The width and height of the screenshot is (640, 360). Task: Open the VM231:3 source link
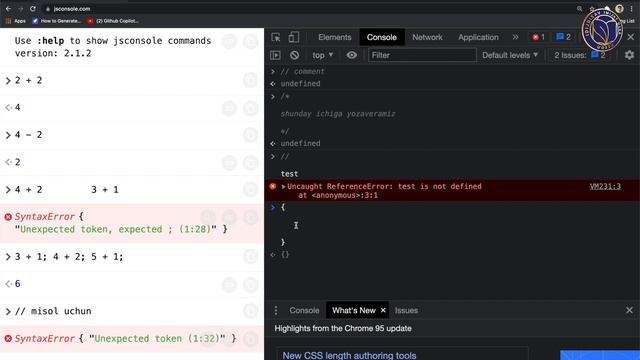(605, 187)
